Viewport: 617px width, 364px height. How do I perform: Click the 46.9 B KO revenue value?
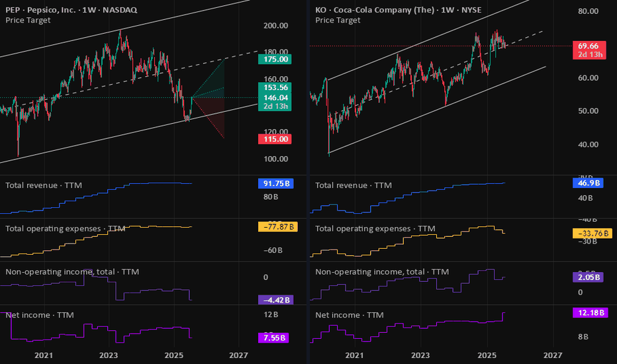coord(588,183)
